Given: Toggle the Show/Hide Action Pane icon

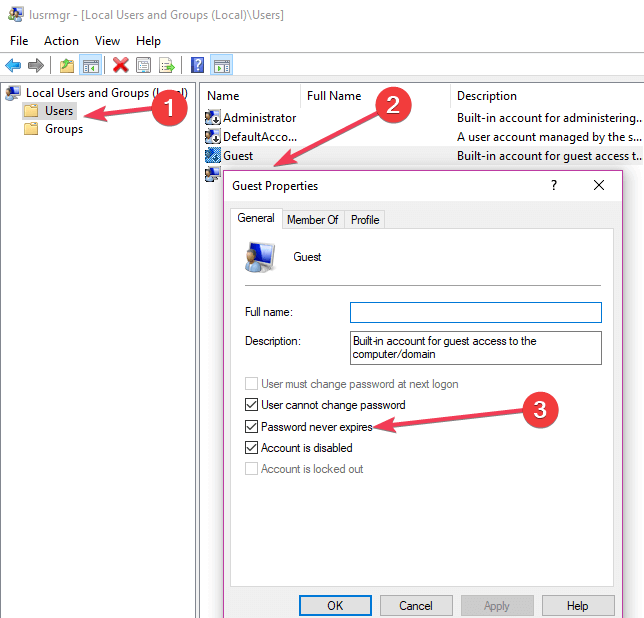Looking at the screenshot, I should coord(221,65).
